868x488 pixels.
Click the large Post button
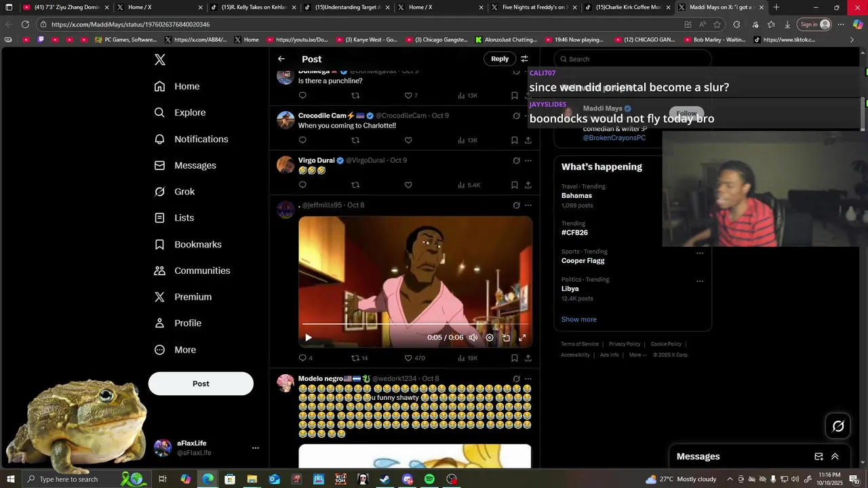click(201, 384)
